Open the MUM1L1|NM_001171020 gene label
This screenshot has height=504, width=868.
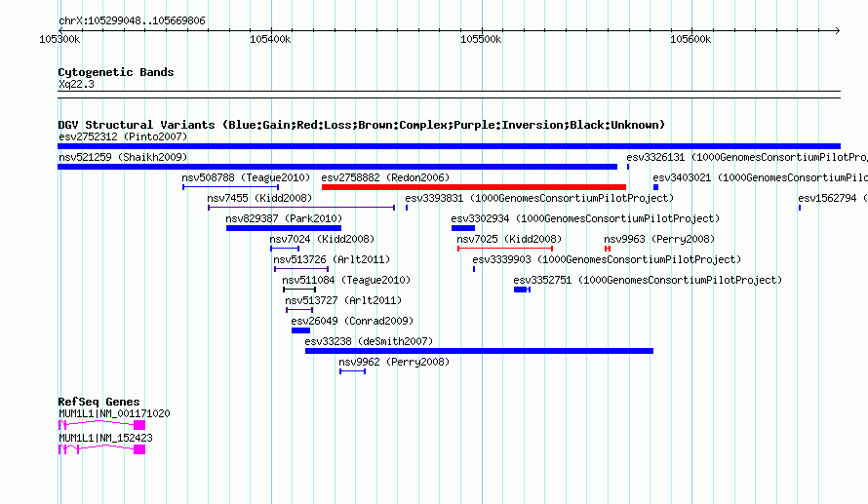[114, 413]
